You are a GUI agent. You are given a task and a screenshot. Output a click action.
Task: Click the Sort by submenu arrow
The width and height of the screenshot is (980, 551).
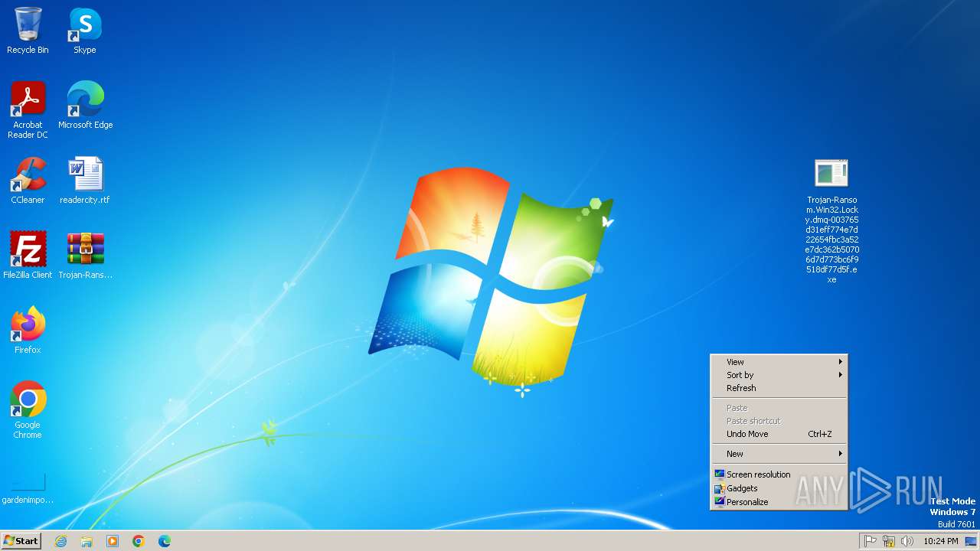pos(840,375)
